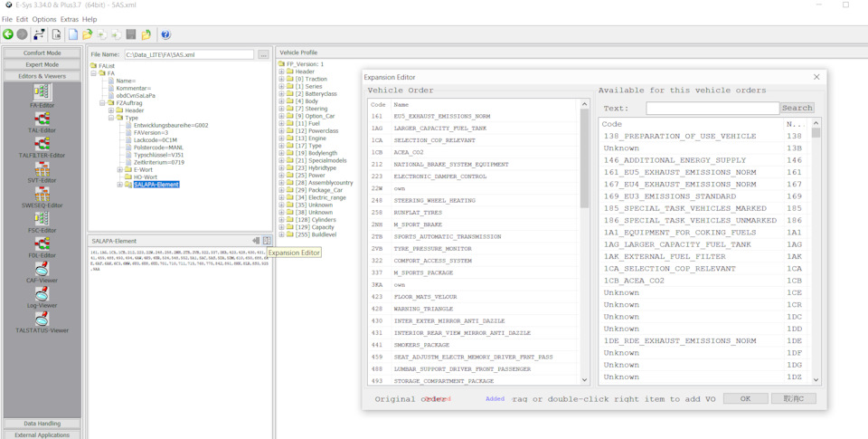Screen dimensions: 868x439
Task: Click the Vehicle Order list scrollbar
Action: (585, 158)
